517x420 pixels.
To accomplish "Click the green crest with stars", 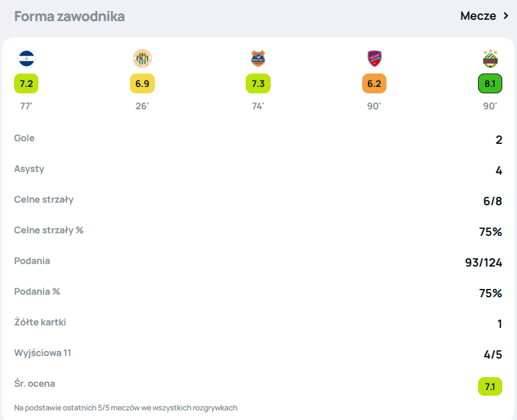I will tap(490, 59).
